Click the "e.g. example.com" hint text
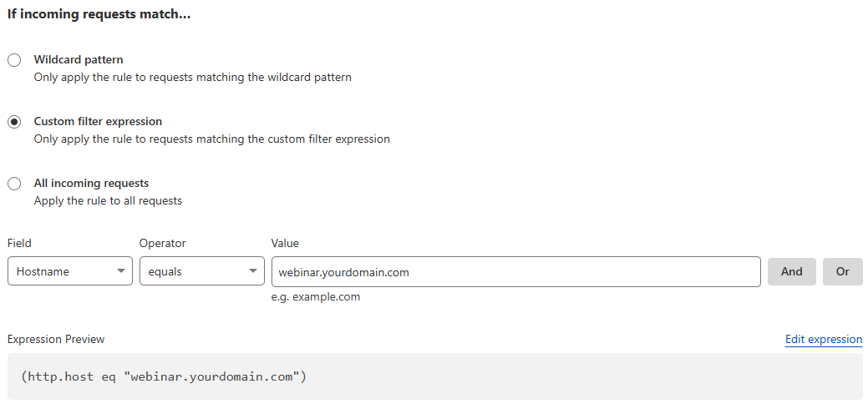The image size is (868, 404). click(316, 297)
